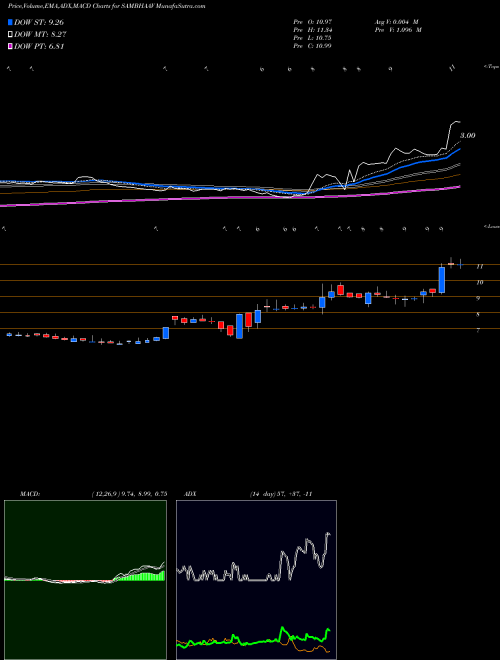
Task: Click the MACD: heading label
Action: click(x=30, y=494)
